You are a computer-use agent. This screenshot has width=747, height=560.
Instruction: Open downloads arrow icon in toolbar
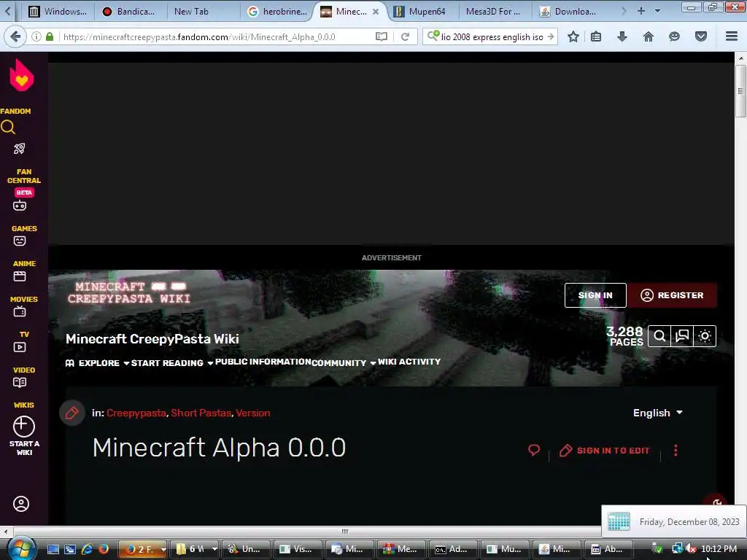click(x=622, y=36)
